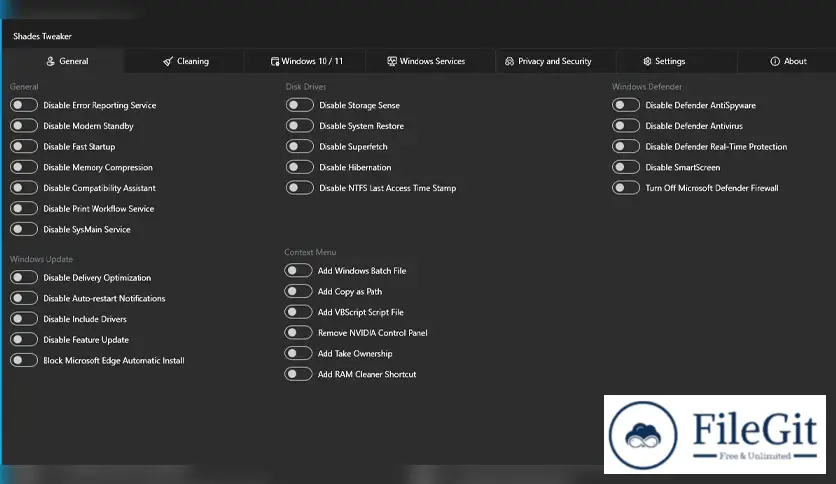Screen dimensions: 836x484
Task: Toggle Disable SmartScreen switch
Action: pos(626,167)
